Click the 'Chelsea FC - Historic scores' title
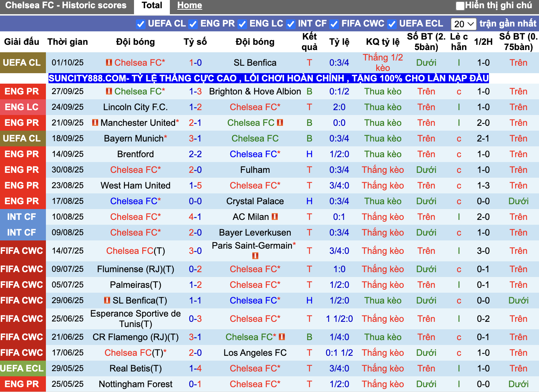539x392 pixels. pos(66,6)
